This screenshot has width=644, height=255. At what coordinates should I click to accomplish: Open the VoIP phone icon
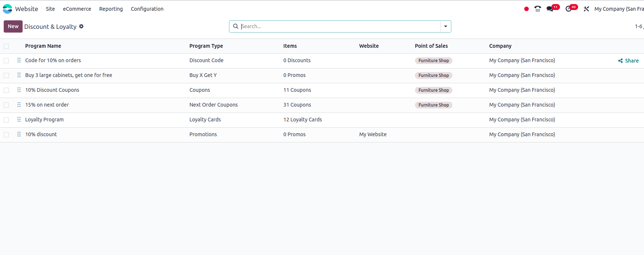click(x=538, y=9)
